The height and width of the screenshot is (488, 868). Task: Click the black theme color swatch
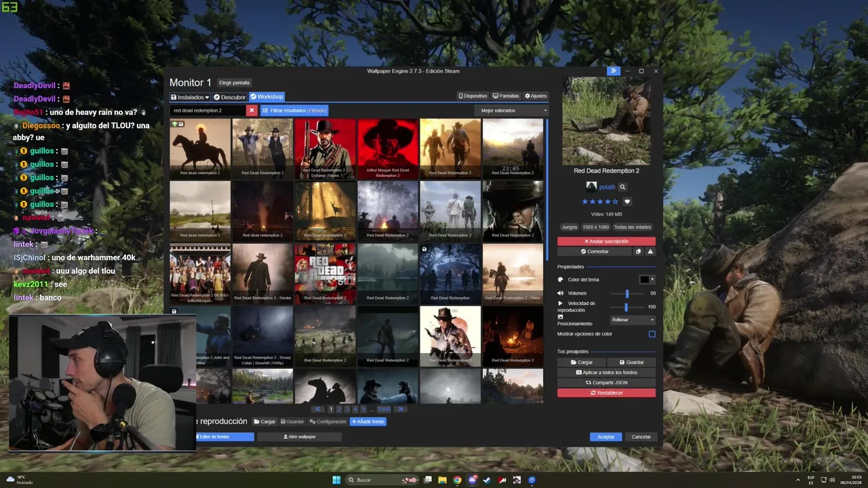click(644, 279)
